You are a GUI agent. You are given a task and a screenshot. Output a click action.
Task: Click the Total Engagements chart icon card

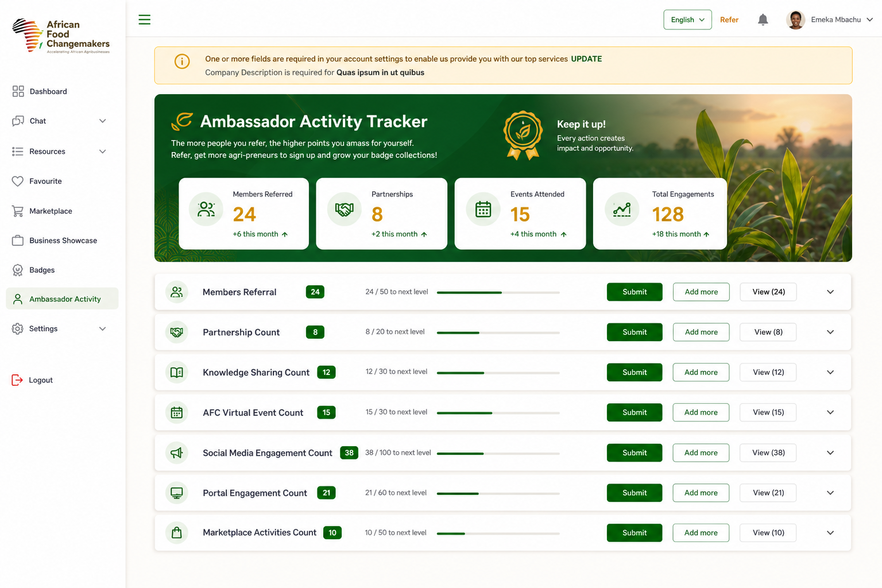(x=622, y=209)
